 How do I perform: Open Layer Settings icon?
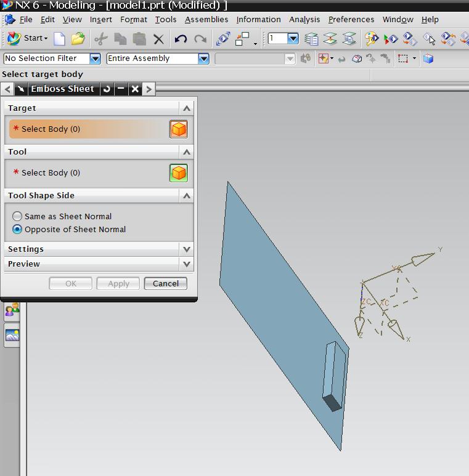311,39
